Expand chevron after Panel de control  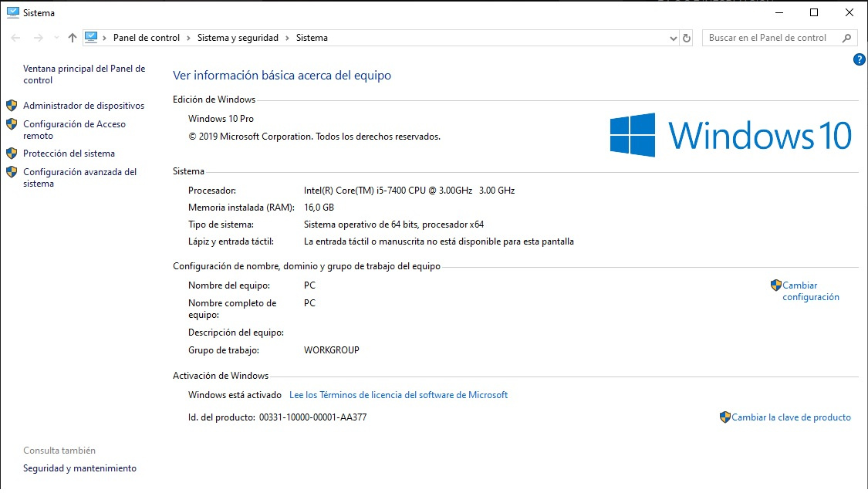click(x=188, y=38)
